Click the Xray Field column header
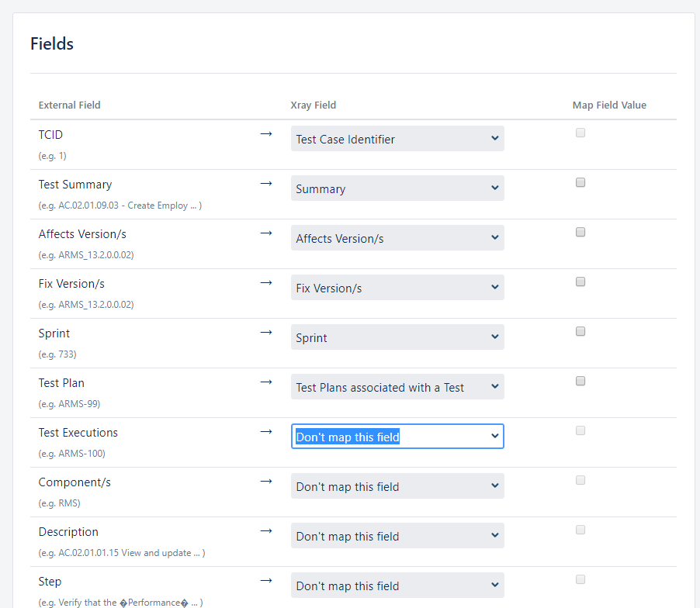Image resolution: width=700 pixels, height=608 pixels. (314, 105)
